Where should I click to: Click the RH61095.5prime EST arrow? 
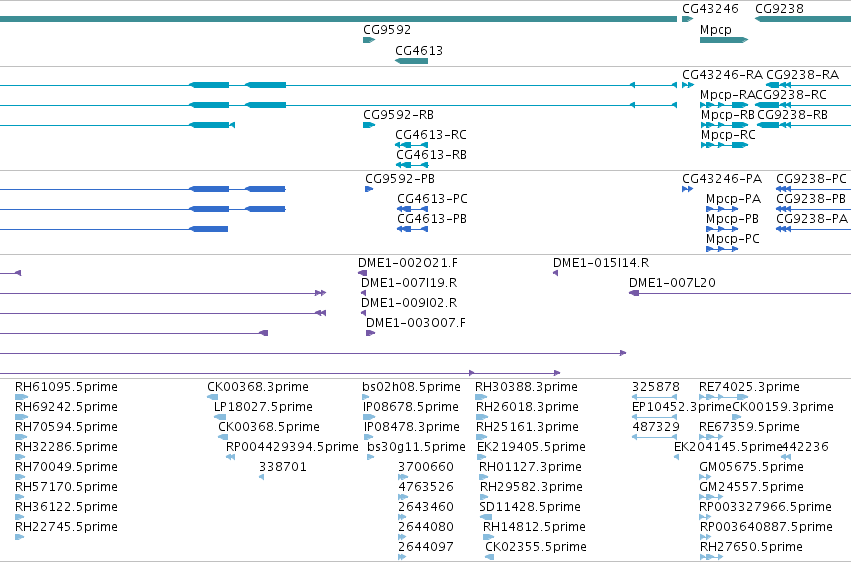pos(21,397)
